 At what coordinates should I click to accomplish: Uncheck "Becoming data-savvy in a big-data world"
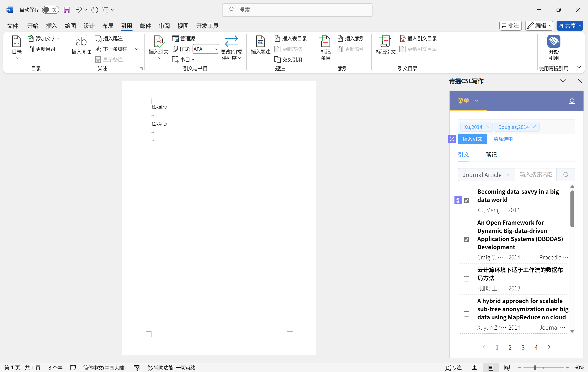pyautogui.click(x=466, y=200)
